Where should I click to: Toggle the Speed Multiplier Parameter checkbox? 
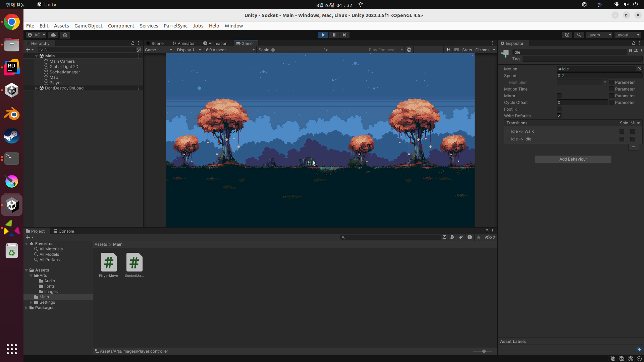click(611, 82)
